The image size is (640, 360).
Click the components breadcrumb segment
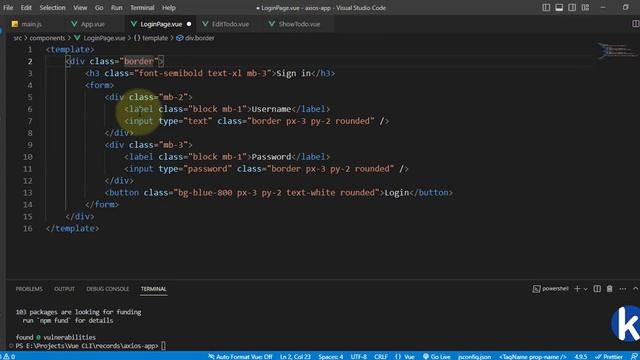point(47,38)
